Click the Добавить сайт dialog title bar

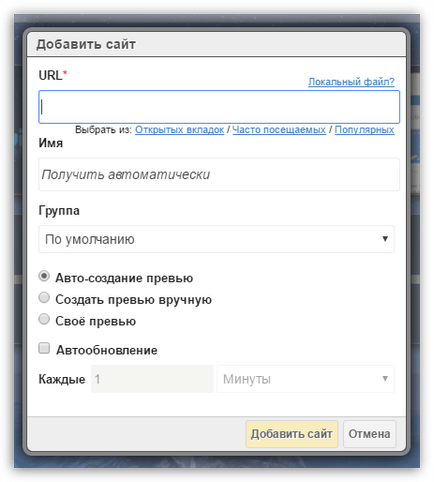(216, 44)
